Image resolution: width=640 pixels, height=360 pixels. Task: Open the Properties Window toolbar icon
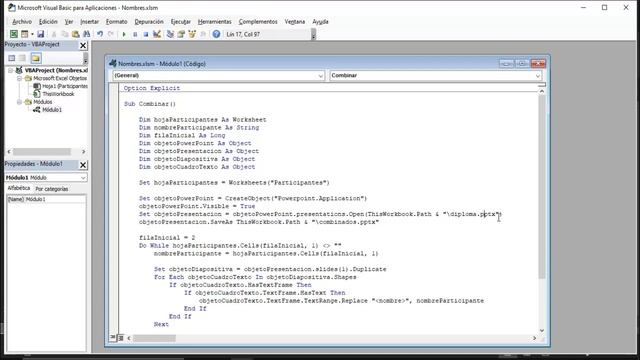181,34
